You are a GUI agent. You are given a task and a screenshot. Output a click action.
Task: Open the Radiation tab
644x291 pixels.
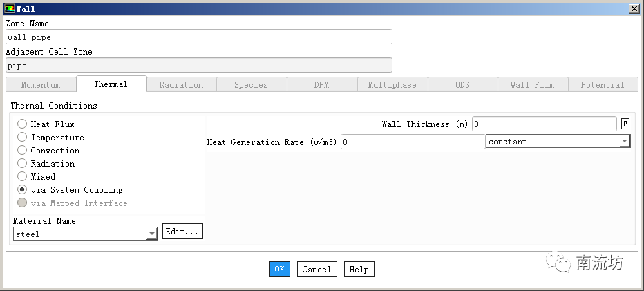click(181, 84)
